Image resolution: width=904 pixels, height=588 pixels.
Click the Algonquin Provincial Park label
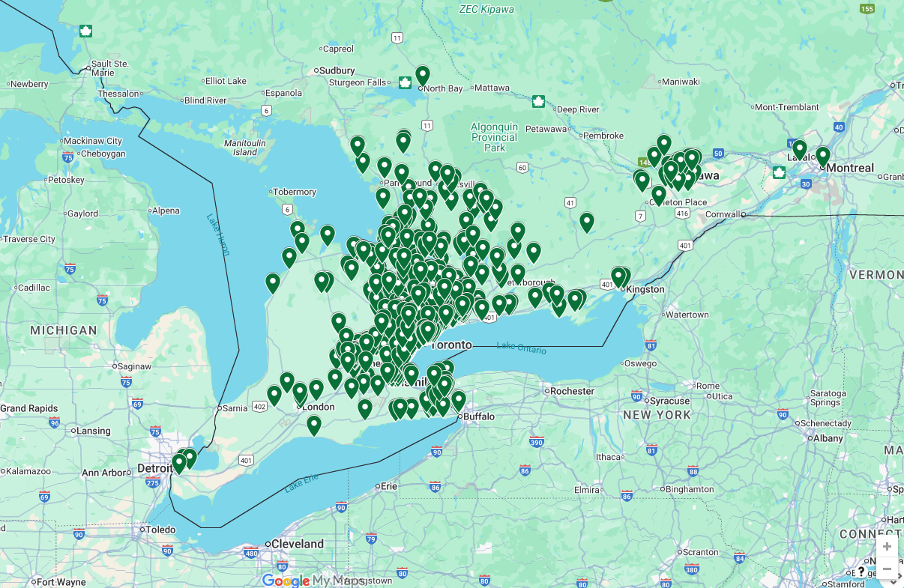click(x=494, y=137)
